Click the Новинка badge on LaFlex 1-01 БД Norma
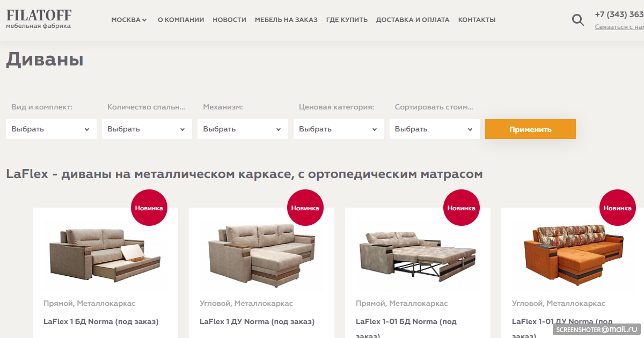The width and height of the screenshot is (644, 338). click(x=462, y=208)
